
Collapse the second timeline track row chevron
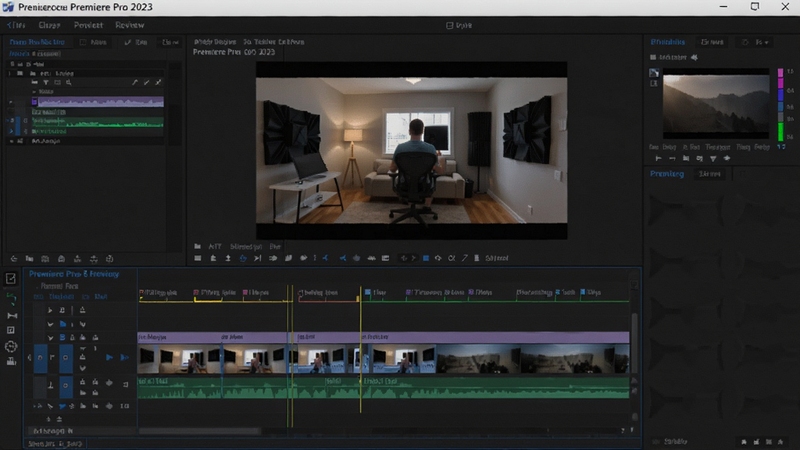click(50, 324)
